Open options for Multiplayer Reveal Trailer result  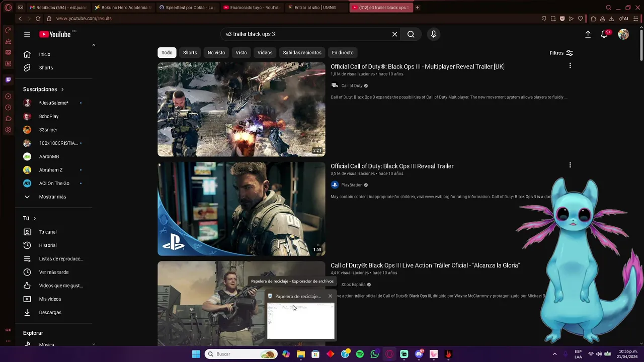click(570, 66)
